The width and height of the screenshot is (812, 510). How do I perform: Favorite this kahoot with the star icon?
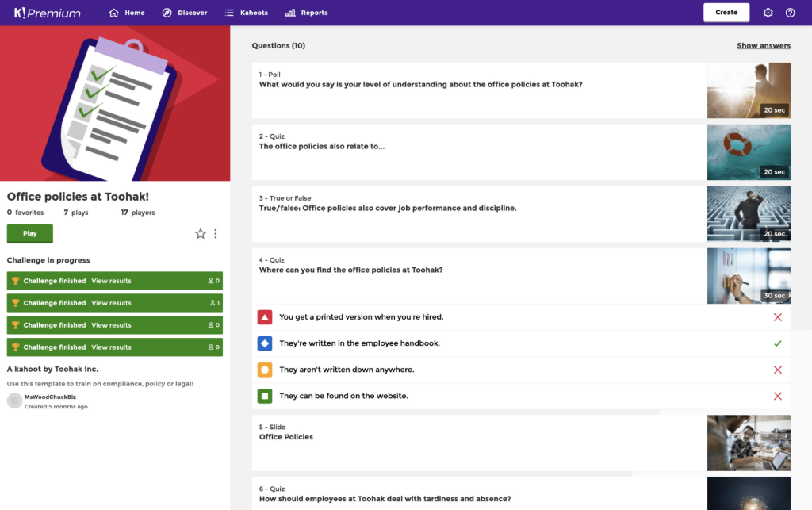pos(201,234)
